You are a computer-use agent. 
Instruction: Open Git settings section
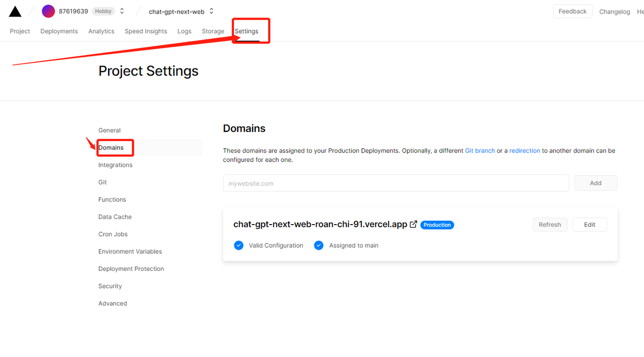point(103,182)
